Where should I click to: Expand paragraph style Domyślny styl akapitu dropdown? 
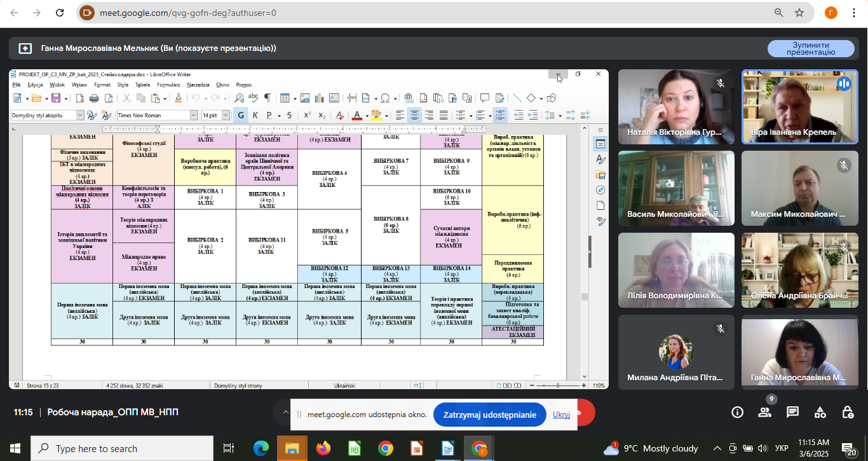(80, 115)
